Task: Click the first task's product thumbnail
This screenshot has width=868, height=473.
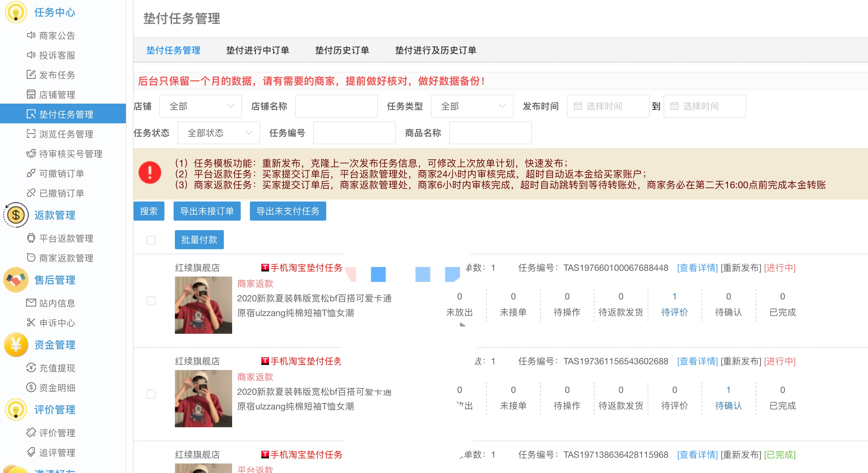Action: pos(203,305)
